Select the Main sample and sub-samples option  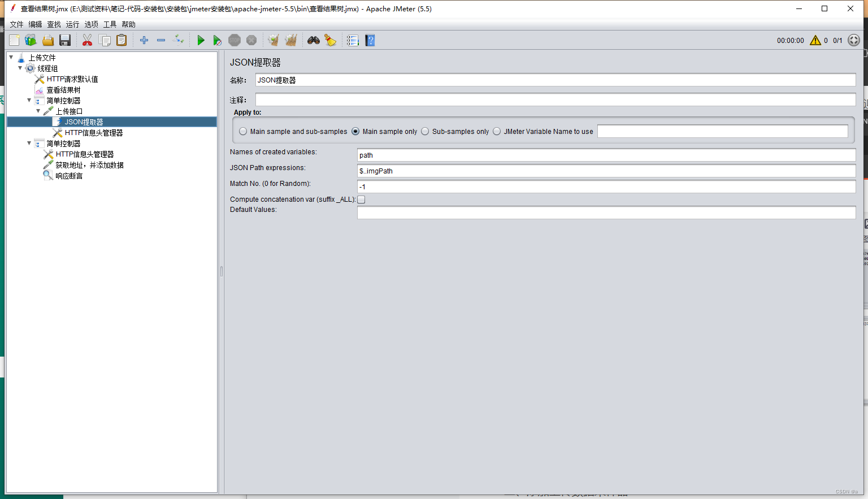tap(243, 131)
